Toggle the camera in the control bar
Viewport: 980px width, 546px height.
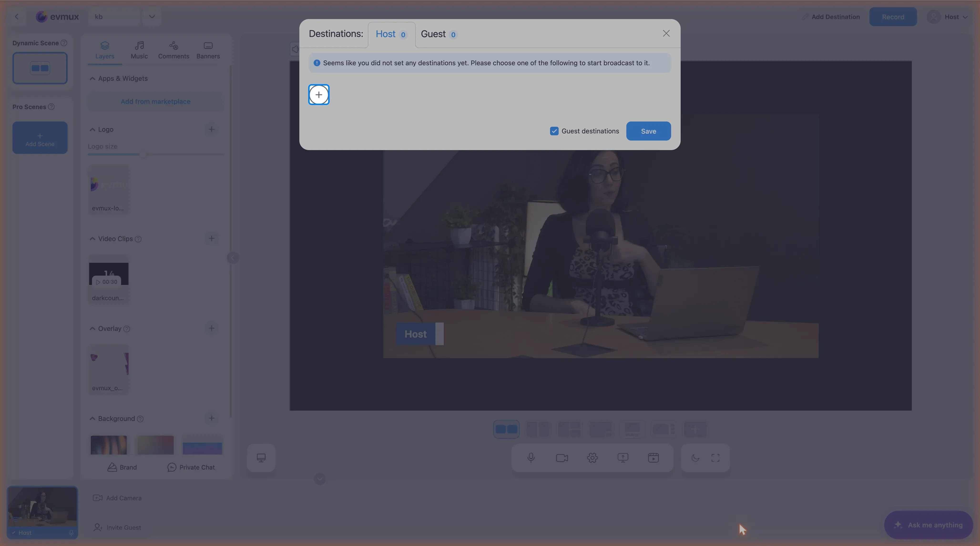click(x=562, y=458)
